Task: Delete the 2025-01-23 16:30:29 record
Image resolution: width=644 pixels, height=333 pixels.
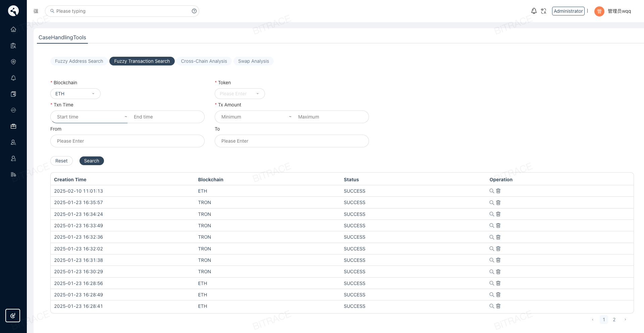Action: [x=498, y=272]
